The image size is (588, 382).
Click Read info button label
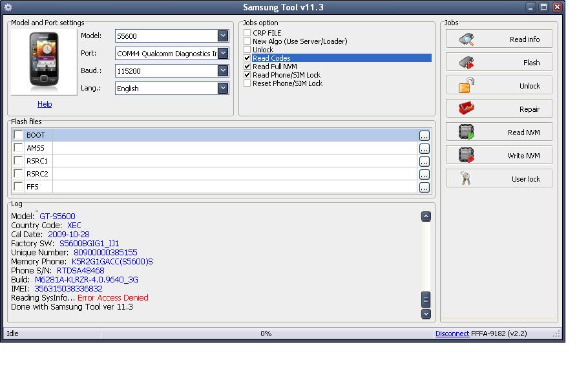[x=525, y=39]
